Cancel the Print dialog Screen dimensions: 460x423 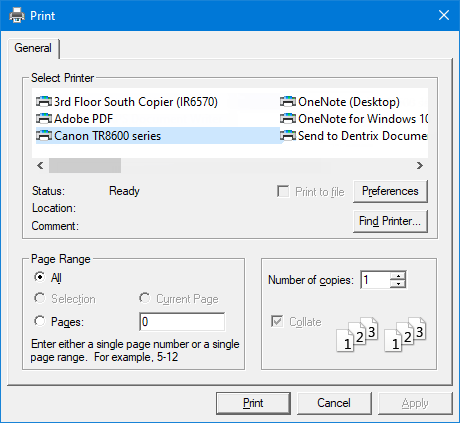coord(334,403)
